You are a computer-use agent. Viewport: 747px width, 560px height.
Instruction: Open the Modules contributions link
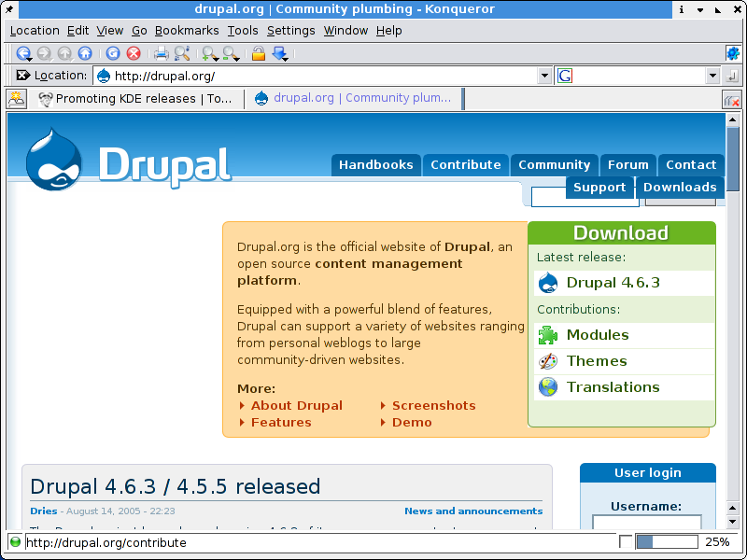pyautogui.click(x=598, y=335)
